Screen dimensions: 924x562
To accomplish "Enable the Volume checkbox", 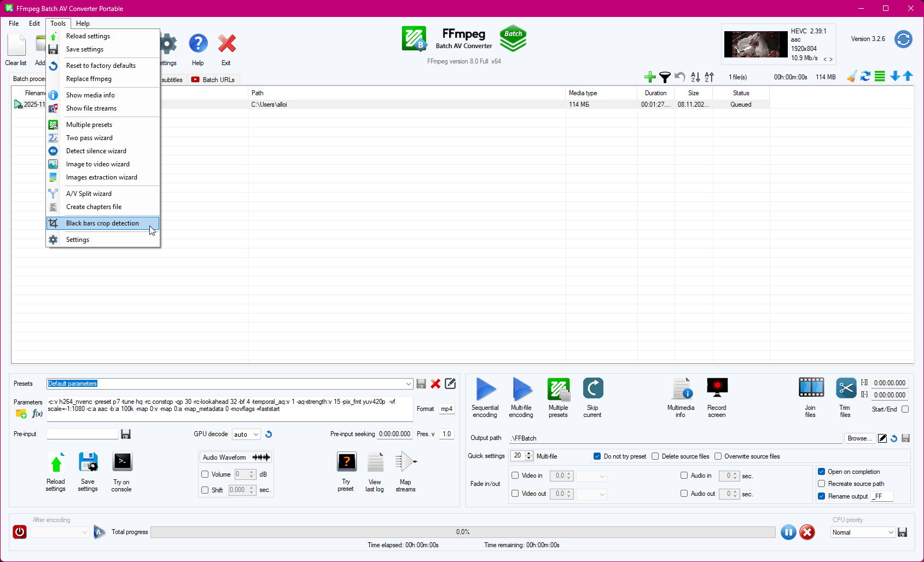I will (x=205, y=474).
